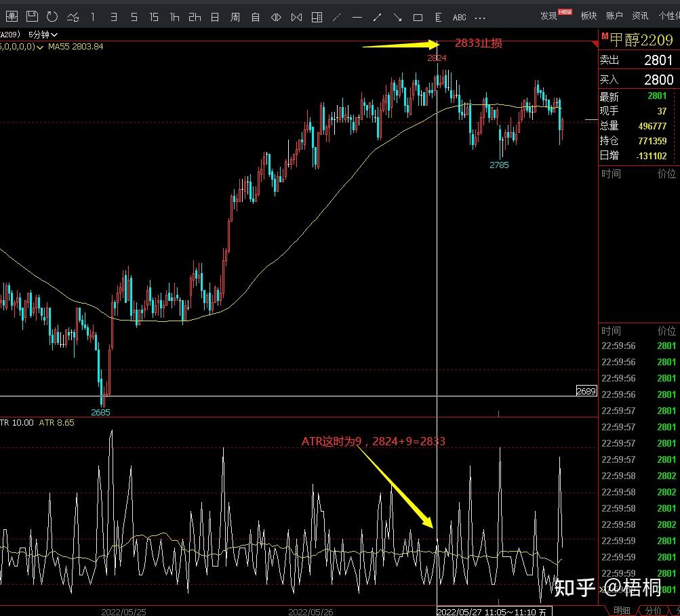Viewport: 680px width, 616px height.
Task: Open the 板块 menu
Action: tap(588, 16)
